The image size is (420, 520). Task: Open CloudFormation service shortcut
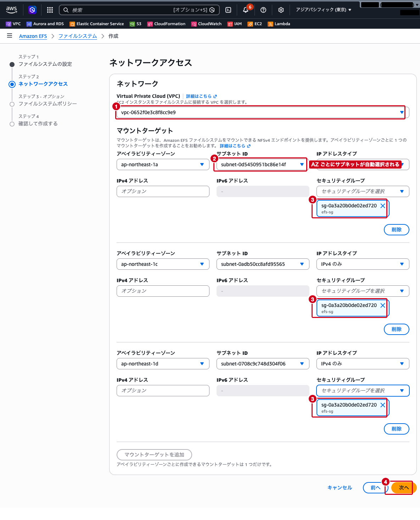(x=166, y=24)
